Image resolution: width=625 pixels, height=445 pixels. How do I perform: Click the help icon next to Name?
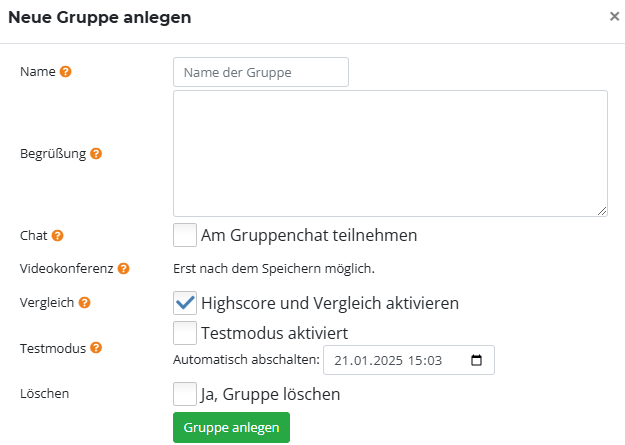66,72
